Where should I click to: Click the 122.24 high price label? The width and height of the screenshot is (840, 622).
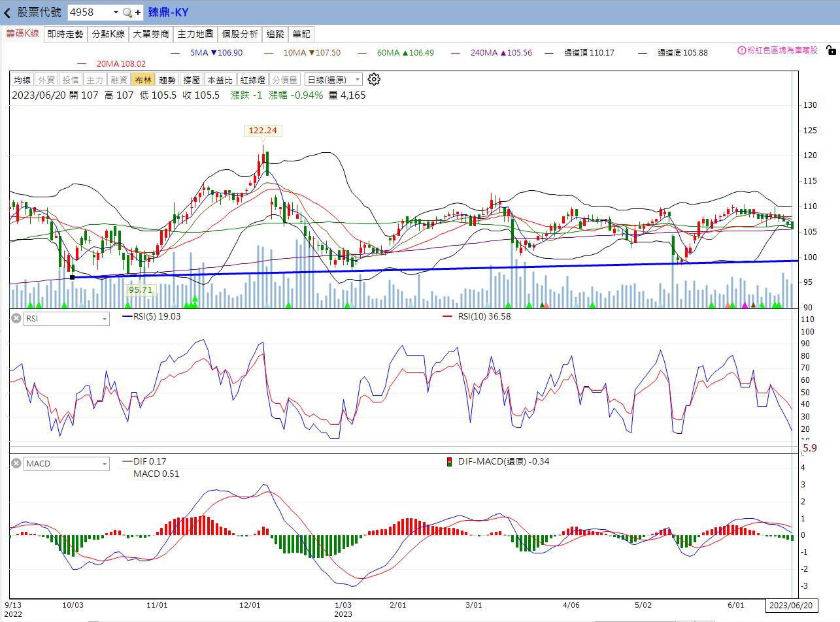pyautogui.click(x=263, y=131)
